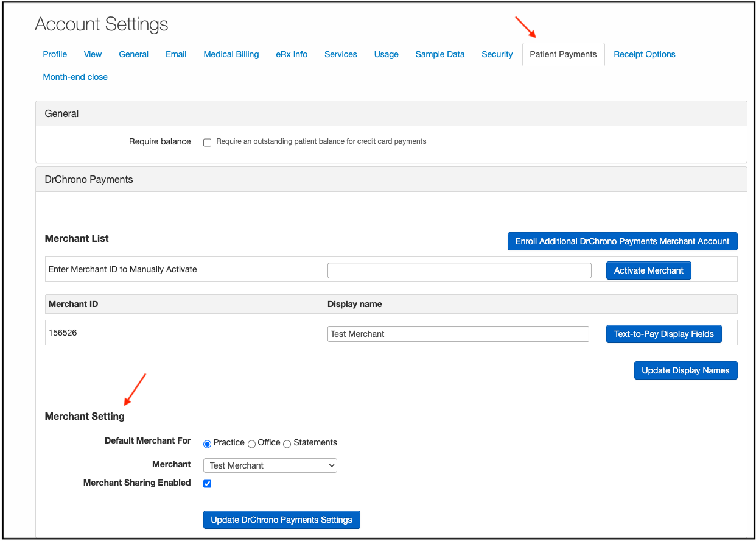This screenshot has width=756, height=541.
Task: Focus the Merchant ID manual activation field
Action: tap(460, 270)
